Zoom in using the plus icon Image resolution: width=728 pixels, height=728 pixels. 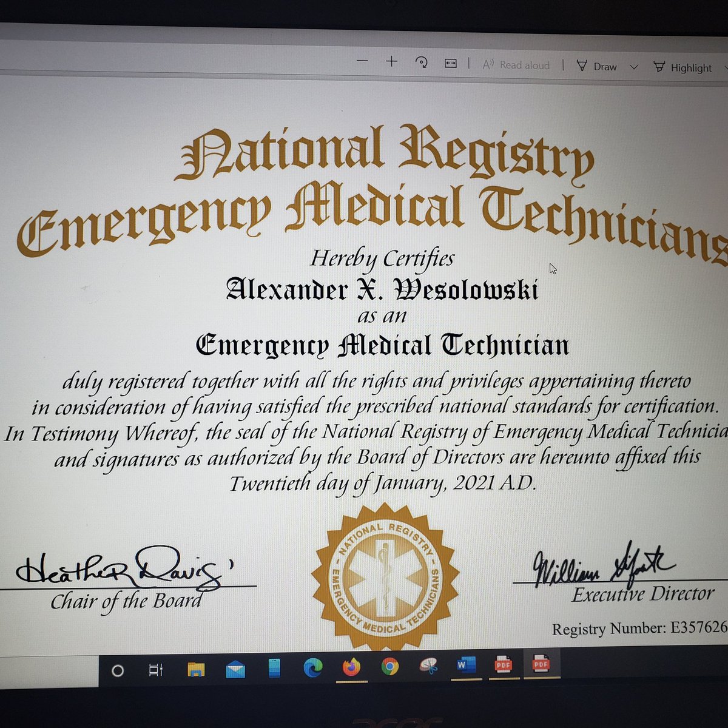[391, 62]
